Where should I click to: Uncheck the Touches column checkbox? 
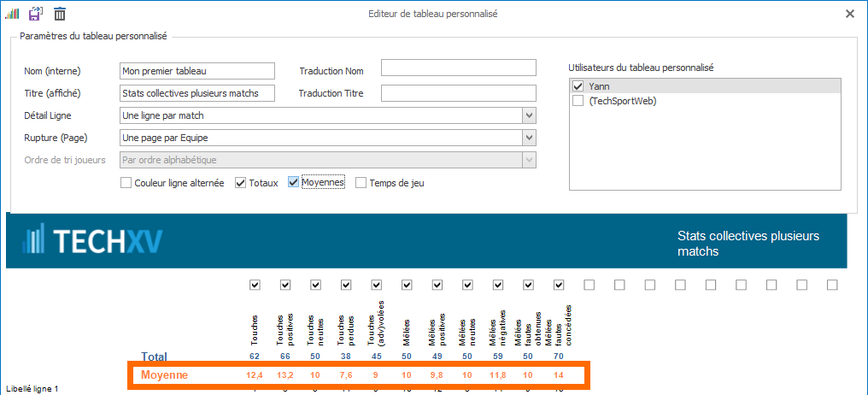point(255,285)
